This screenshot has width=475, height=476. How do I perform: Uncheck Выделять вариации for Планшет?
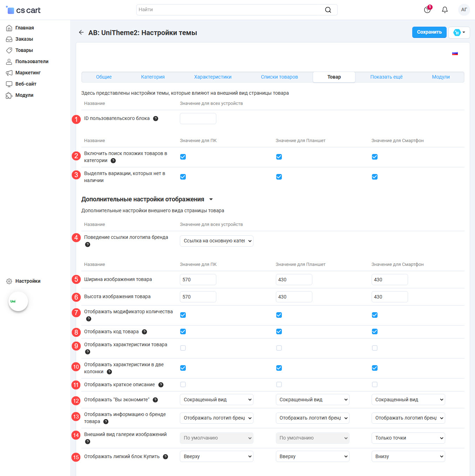pos(279,177)
